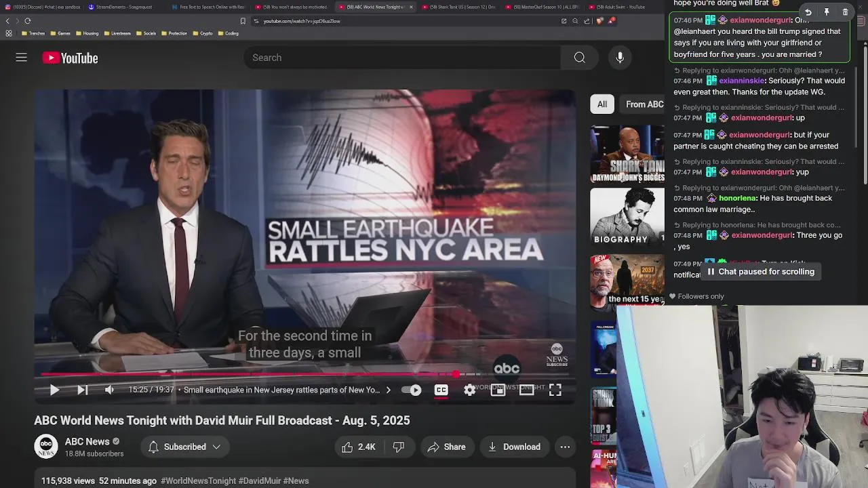Share the ABC News video
Screen dimensions: 868x488
click(446, 447)
